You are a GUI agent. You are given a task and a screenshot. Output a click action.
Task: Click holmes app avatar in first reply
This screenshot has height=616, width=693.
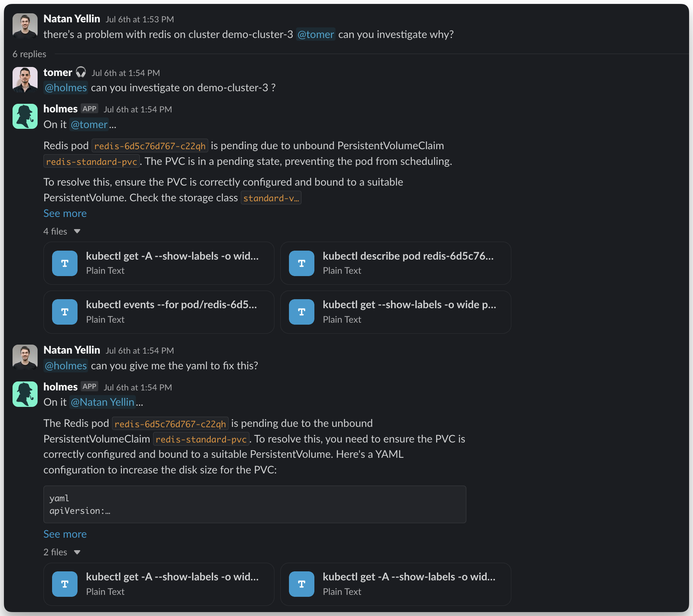pyautogui.click(x=25, y=116)
